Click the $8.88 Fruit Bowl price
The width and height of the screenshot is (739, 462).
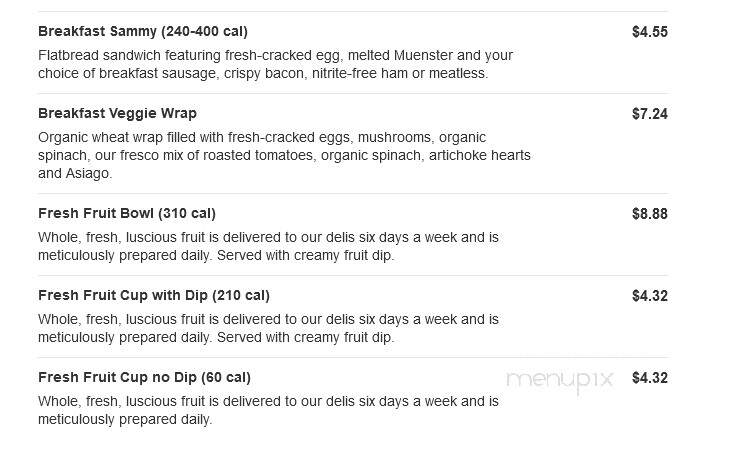point(649,214)
